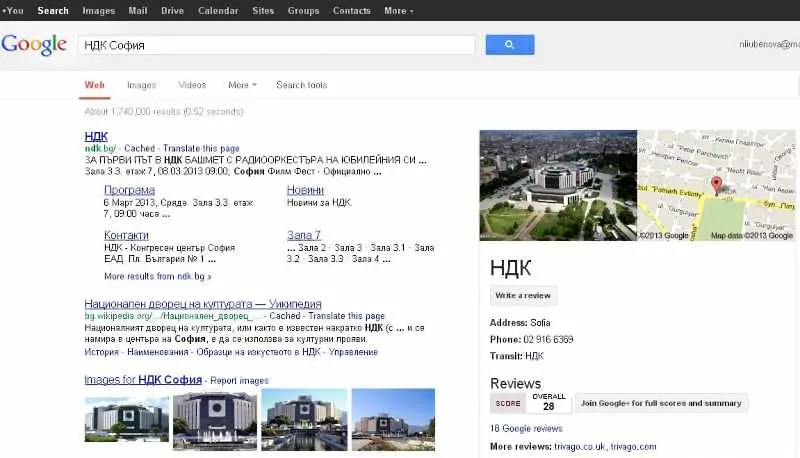Open the НДК result title link
This screenshot has height=458, width=800.
(96, 136)
